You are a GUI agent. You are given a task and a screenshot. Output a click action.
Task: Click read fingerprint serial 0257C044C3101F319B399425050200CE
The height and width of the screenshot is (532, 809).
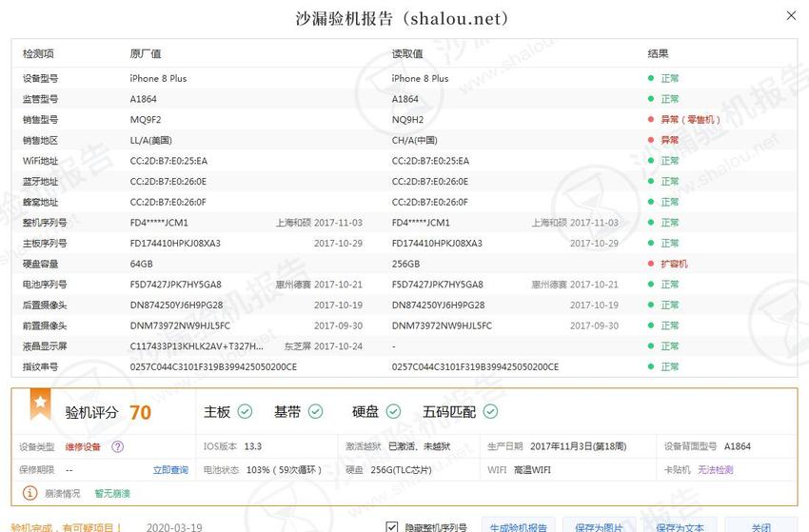(x=475, y=366)
